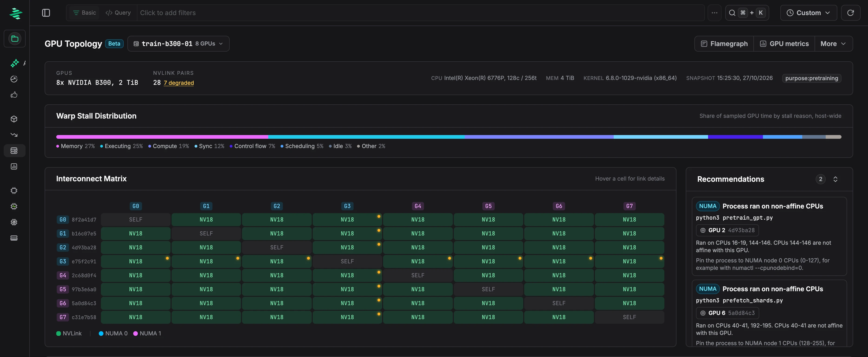
Task: Click the Executing 25% legend entry
Action: [x=121, y=146]
